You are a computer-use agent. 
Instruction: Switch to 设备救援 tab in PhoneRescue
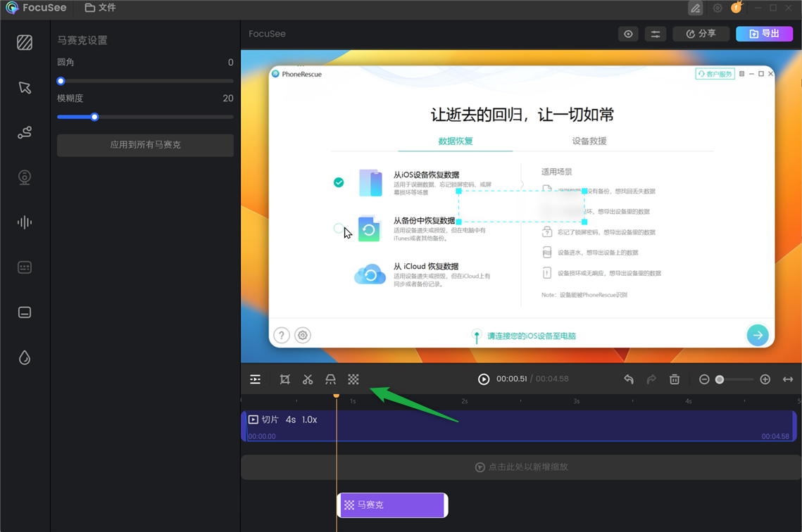pyautogui.click(x=589, y=141)
